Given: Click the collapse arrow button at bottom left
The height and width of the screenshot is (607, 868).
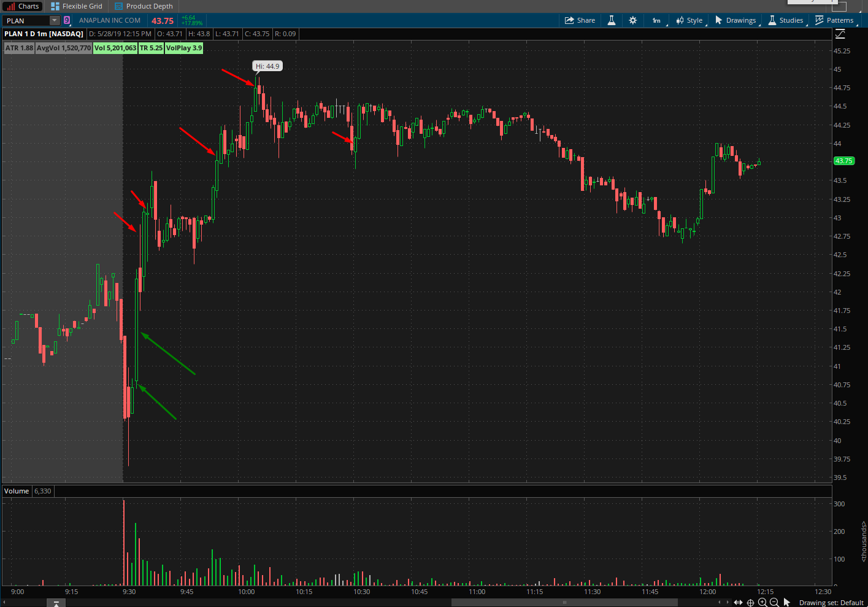Looking at the screenshot, I should click(56, 603).
